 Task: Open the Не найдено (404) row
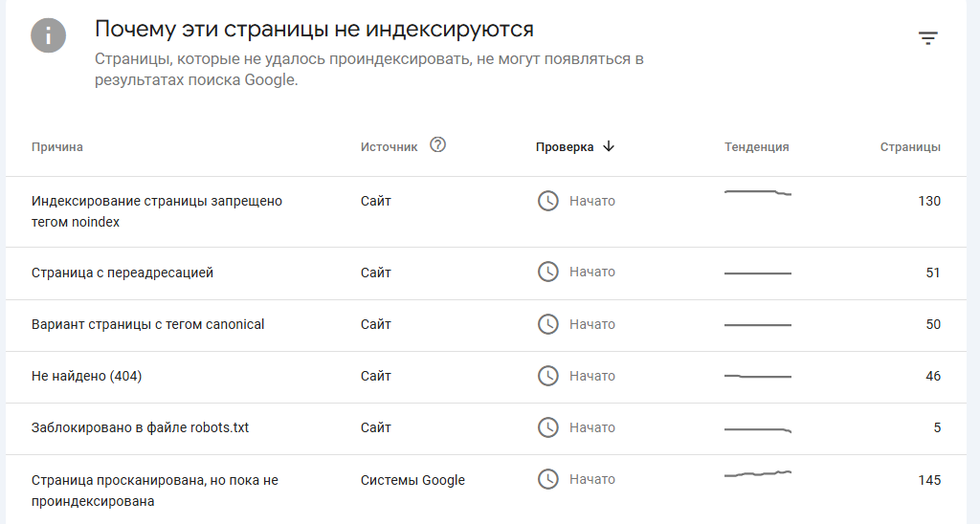click(x=86, y=376)
